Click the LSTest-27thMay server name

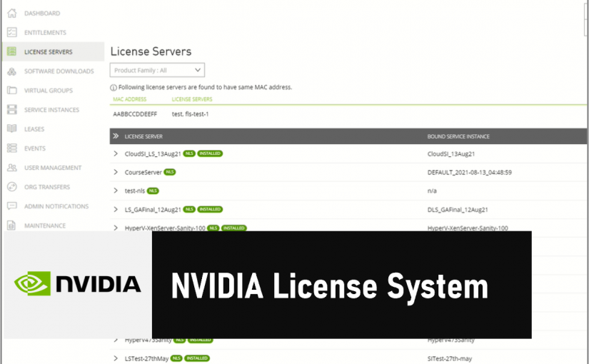point(146,359)
